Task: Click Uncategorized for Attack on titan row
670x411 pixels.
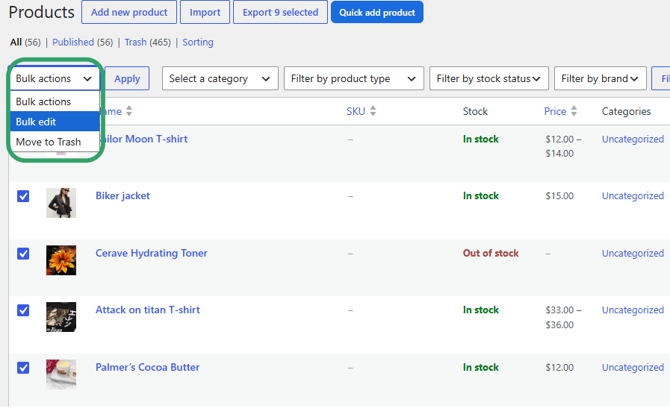Action: point(633,310)
